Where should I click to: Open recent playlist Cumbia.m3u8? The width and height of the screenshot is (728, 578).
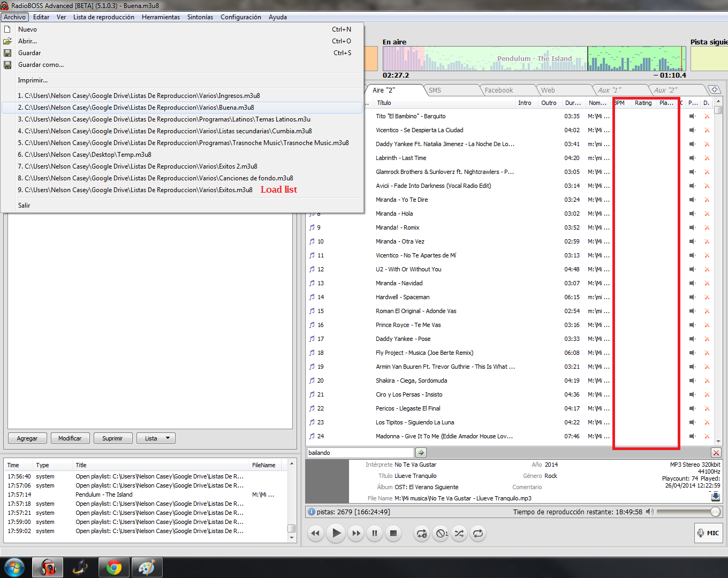click(x=182, y=131)
